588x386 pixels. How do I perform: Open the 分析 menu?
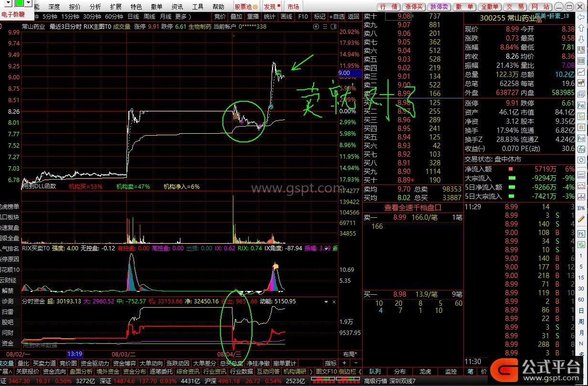pos(95,7)
